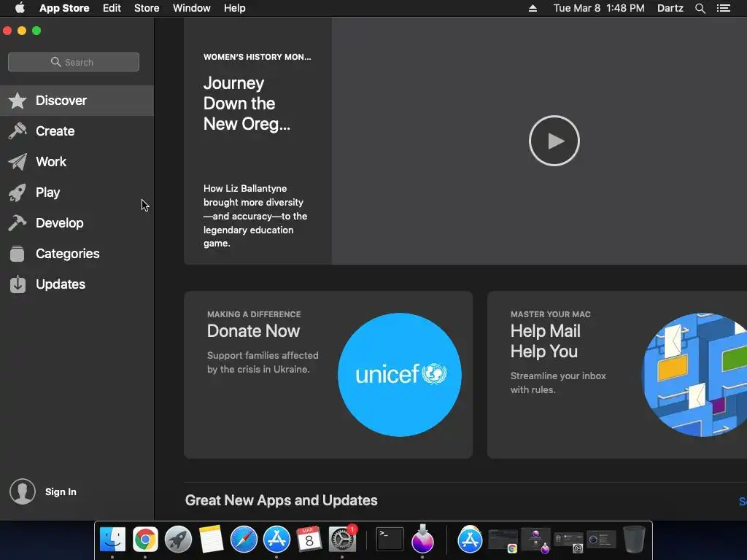The height and width of the screenshot is (560, 747).
Task: Open the Updates section
Action: point(77,284)
